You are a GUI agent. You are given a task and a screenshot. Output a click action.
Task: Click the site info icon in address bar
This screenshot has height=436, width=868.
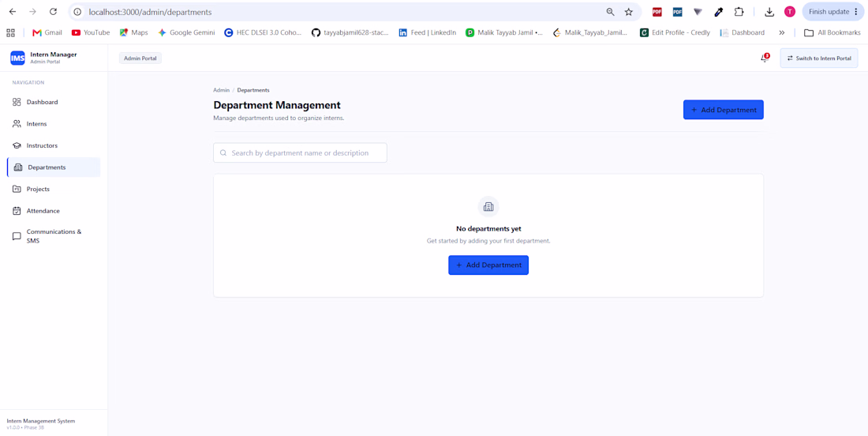click(78, 12)
